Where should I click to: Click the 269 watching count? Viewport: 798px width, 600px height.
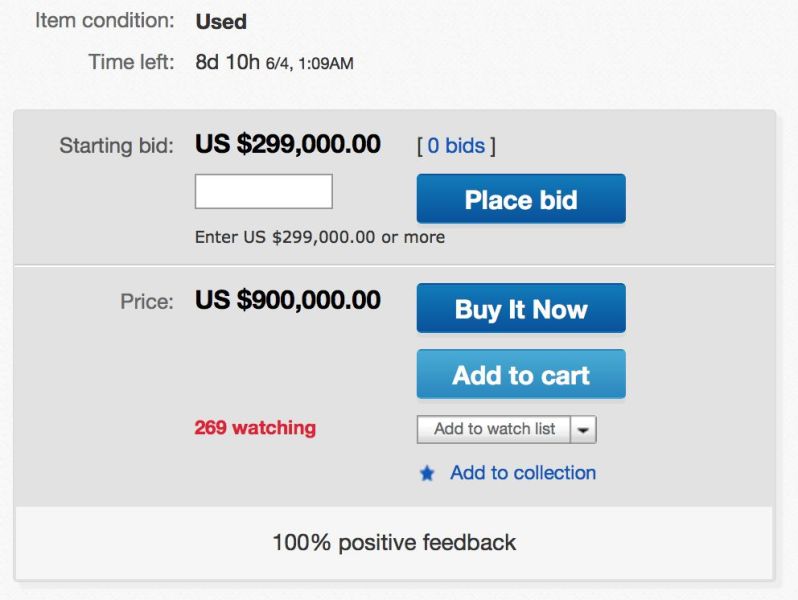click(255, 428)
